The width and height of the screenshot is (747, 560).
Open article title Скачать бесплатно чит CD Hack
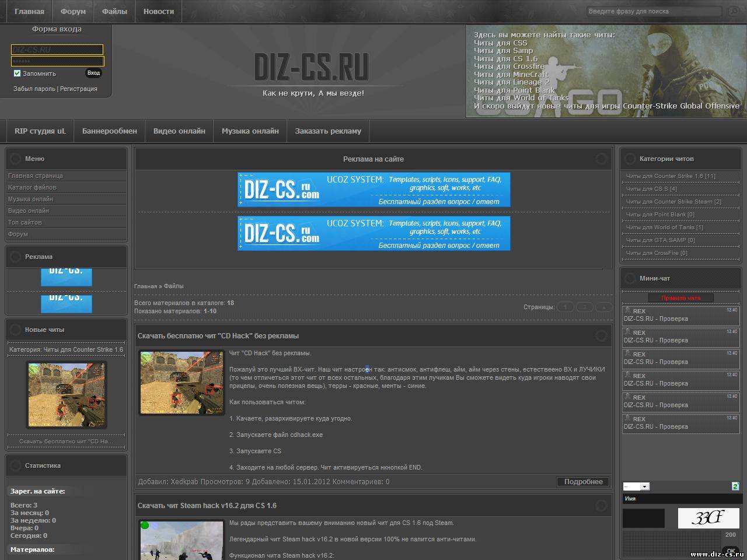(x=218, y=335)
